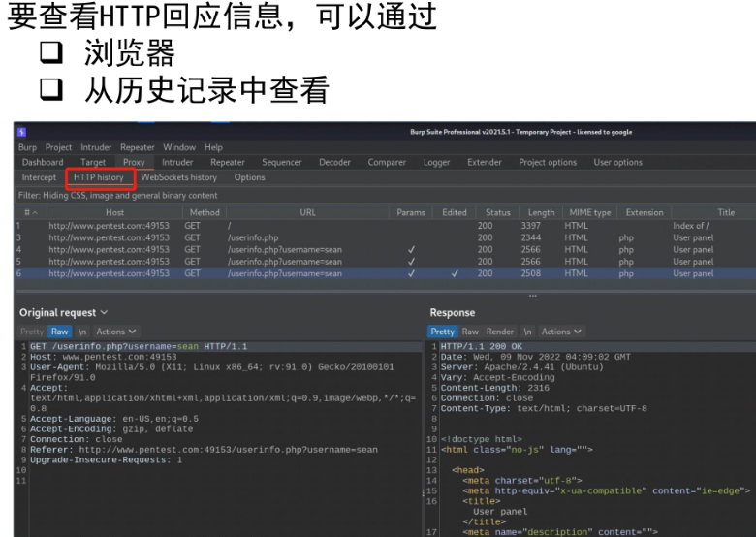Select history row number 4
This screenshot has height=537, width=756.
point(385,250)
